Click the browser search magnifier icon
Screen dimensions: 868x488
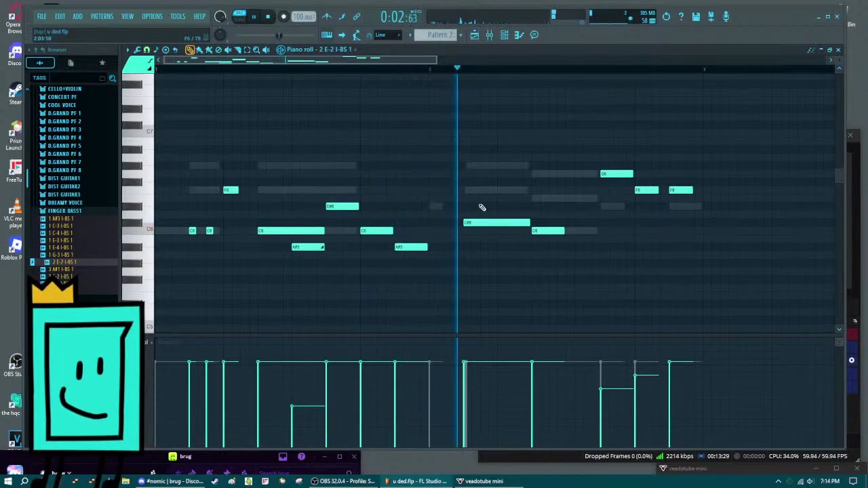click(x=113, y=78)
